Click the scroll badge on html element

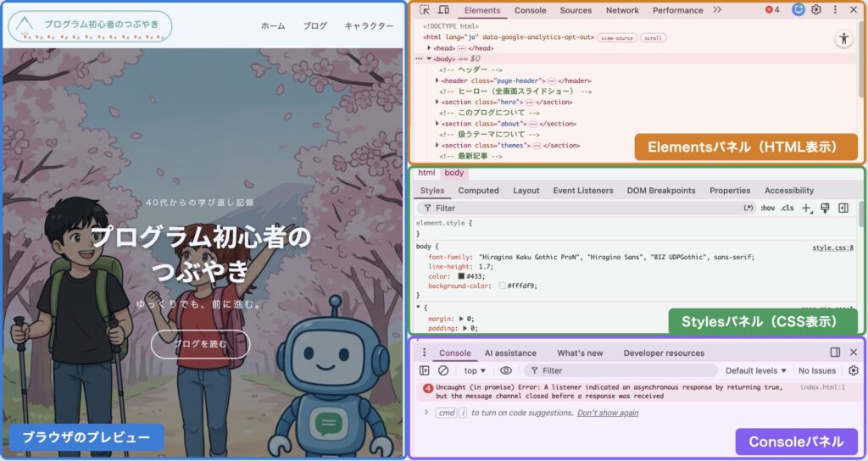point(653,37)
